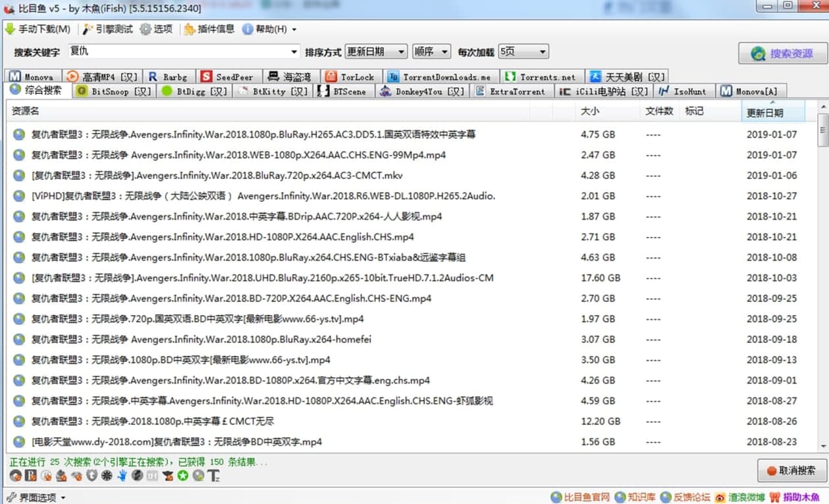Switch to the 天天美剧 [汉] tab

pyautogui.click(x=628, y=76)
